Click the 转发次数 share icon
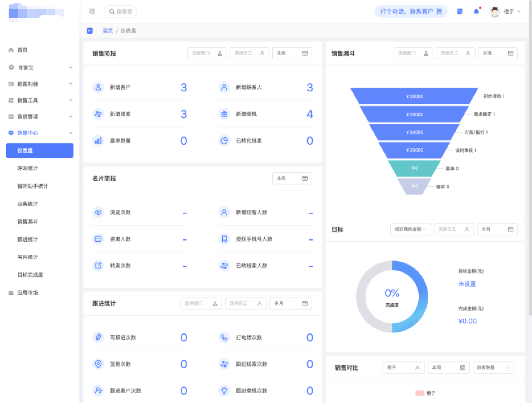This screenshot has width=532, height=403. 98,266
